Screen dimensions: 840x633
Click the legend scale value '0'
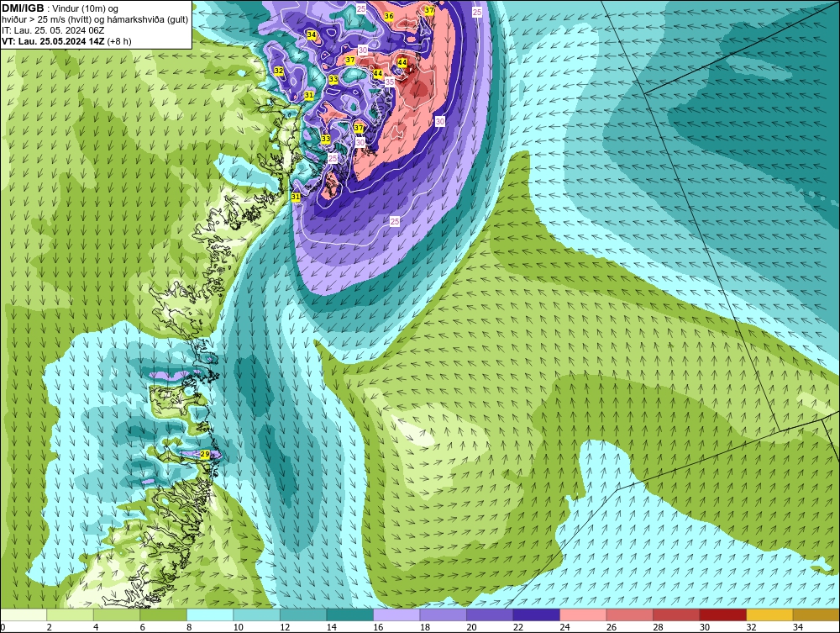click(3, 627)
